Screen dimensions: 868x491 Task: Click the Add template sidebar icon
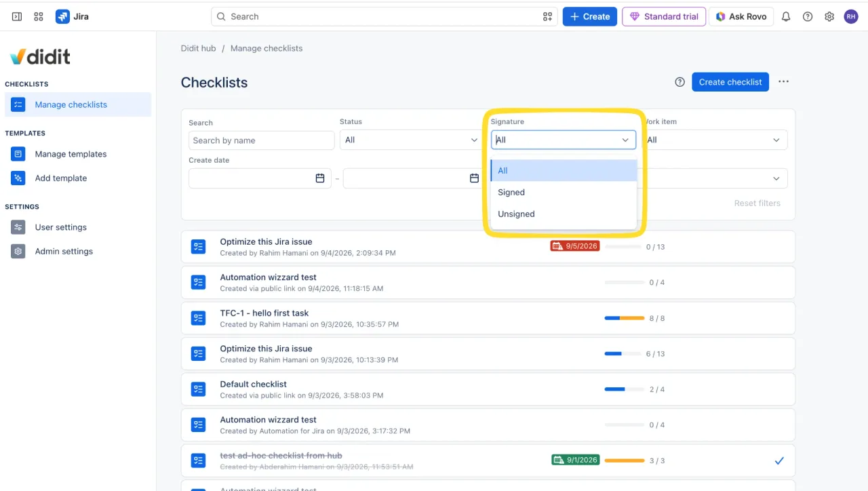point(18,178)
